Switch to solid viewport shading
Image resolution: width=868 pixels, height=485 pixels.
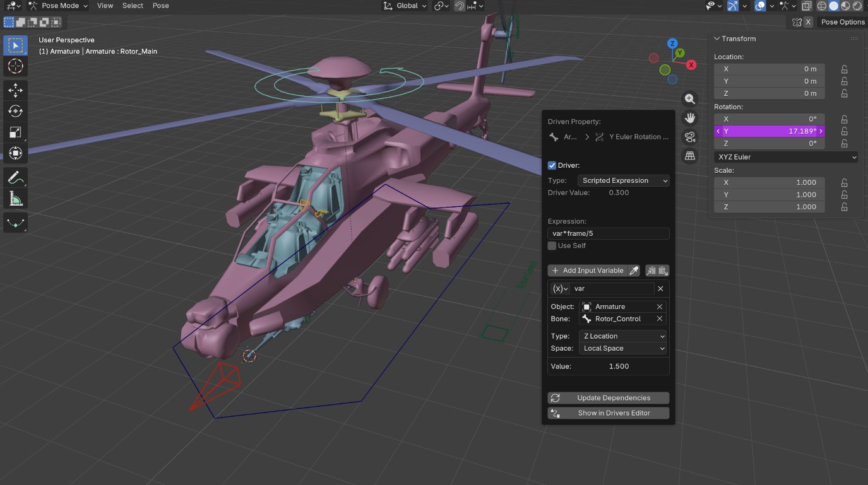click(x=833, y=6)
